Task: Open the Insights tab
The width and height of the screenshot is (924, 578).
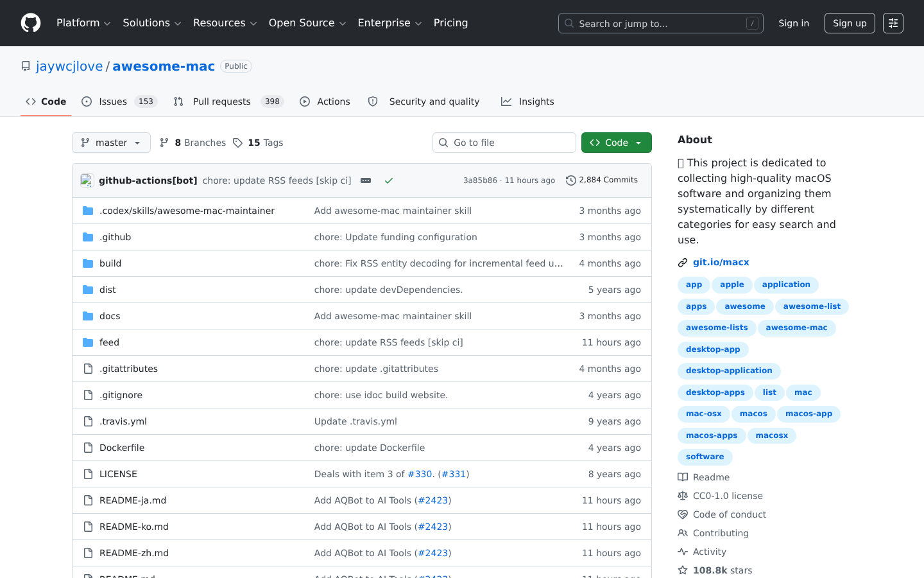Action: click(527, 101)
